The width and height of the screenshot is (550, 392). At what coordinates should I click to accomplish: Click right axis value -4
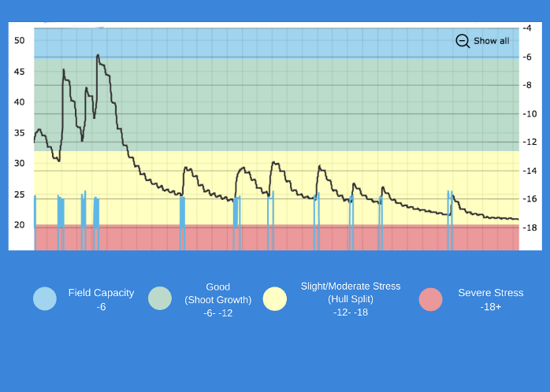pos(527,28)
